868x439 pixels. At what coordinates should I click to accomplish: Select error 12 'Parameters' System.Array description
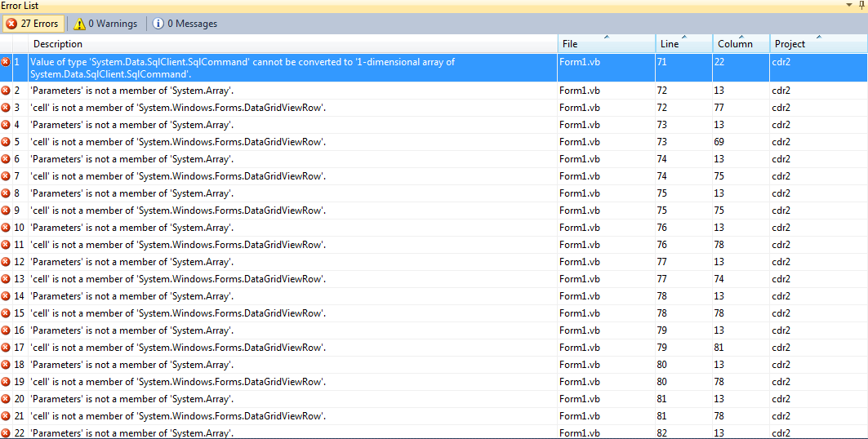click(131, 261)
